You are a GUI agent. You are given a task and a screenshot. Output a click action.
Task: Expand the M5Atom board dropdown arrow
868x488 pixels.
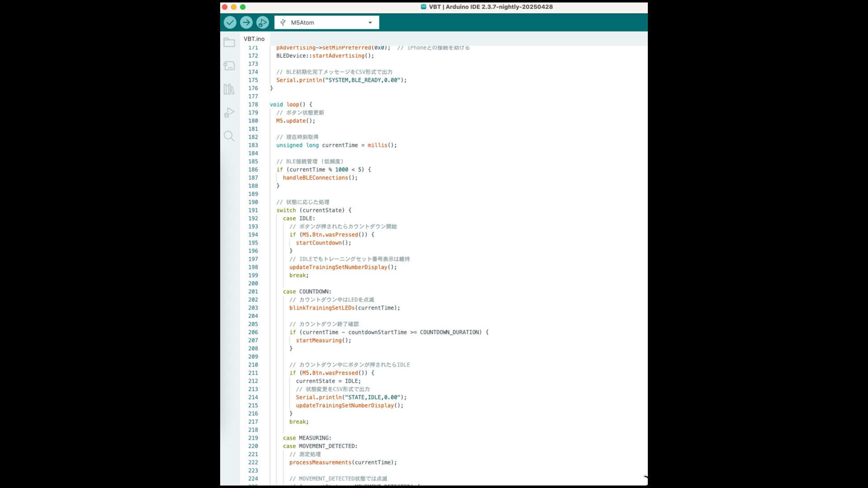[370, 23]
